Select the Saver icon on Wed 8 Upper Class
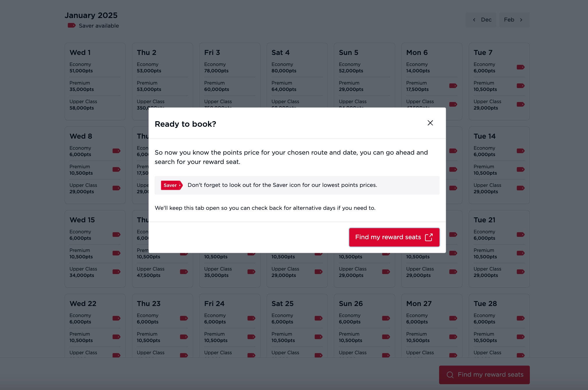The height and width of the screenshot is (390, 588). pos(116,188)
